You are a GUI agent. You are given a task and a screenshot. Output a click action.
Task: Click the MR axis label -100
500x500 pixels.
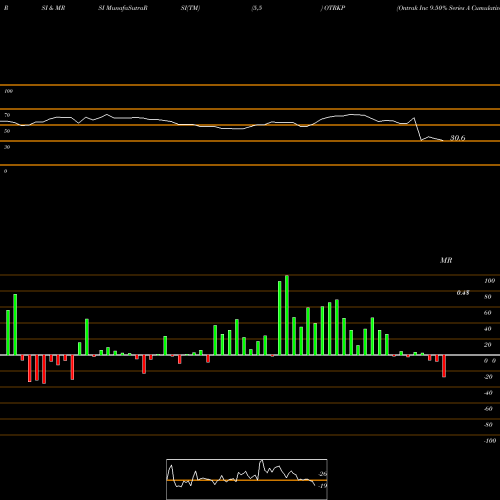pos(490,441)
